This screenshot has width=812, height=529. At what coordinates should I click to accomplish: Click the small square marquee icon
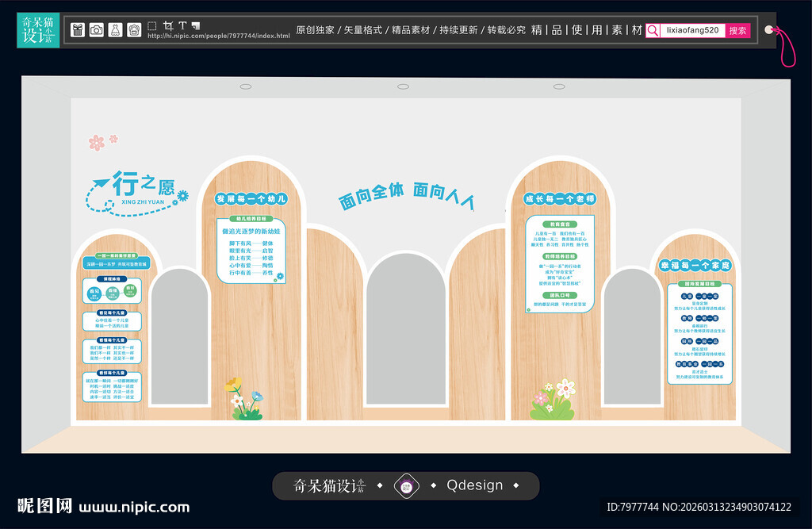152,25
